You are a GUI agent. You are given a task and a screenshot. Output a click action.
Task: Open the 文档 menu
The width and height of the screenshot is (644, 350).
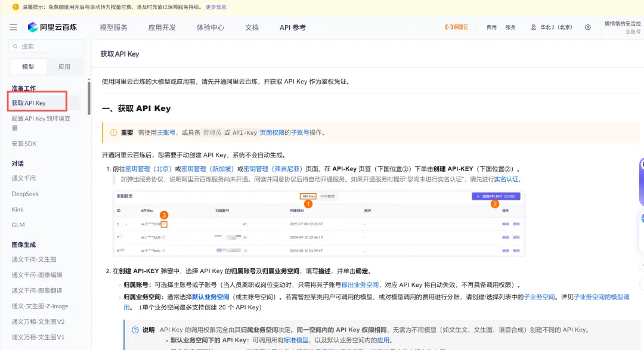pos(252,27)
